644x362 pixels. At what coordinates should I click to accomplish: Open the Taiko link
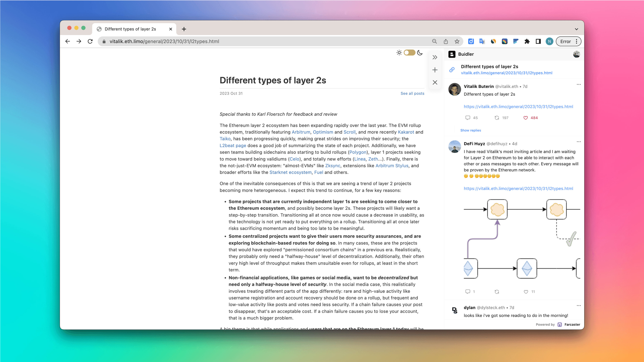tap(225, 139)
